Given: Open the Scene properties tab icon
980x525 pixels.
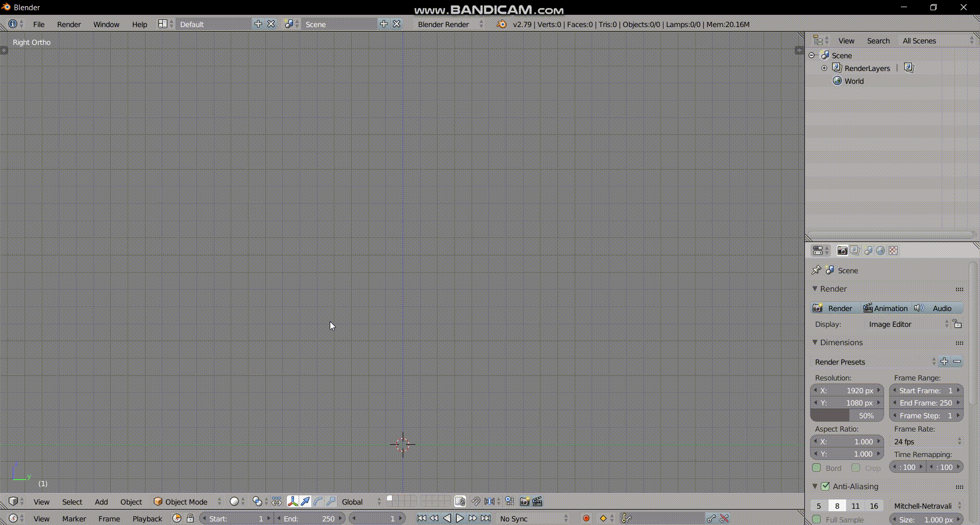Looking at the screenshot, I should (868, 251).
